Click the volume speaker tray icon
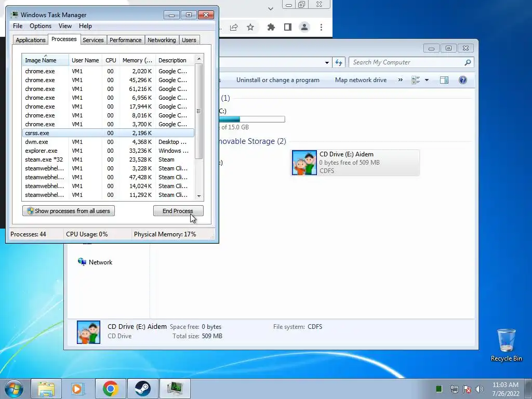Viewport: 532px width, 399px height. click(x=480, y=389)
